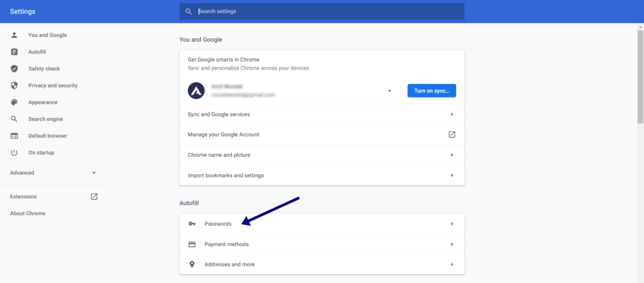Click the location pin icon for Addresses

pos(192,265)
